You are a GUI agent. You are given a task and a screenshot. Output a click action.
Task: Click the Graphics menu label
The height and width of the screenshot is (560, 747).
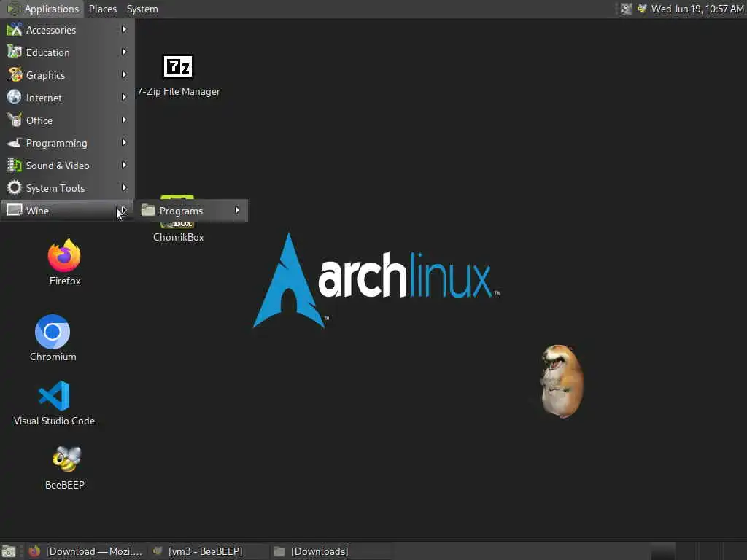tap(45, 75)
